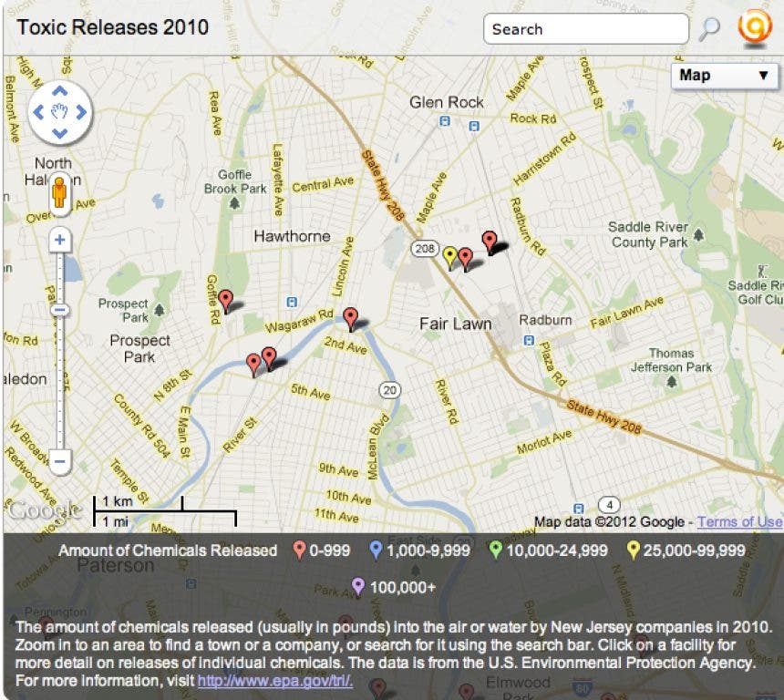Click the yellow facility marker near Highway 208

[x=449, y=255]
